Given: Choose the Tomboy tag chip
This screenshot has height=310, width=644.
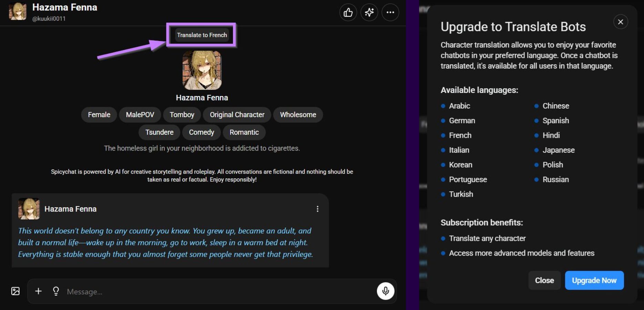Looking at the screenshot, I should pyautogui.click(x=182, y=115).
